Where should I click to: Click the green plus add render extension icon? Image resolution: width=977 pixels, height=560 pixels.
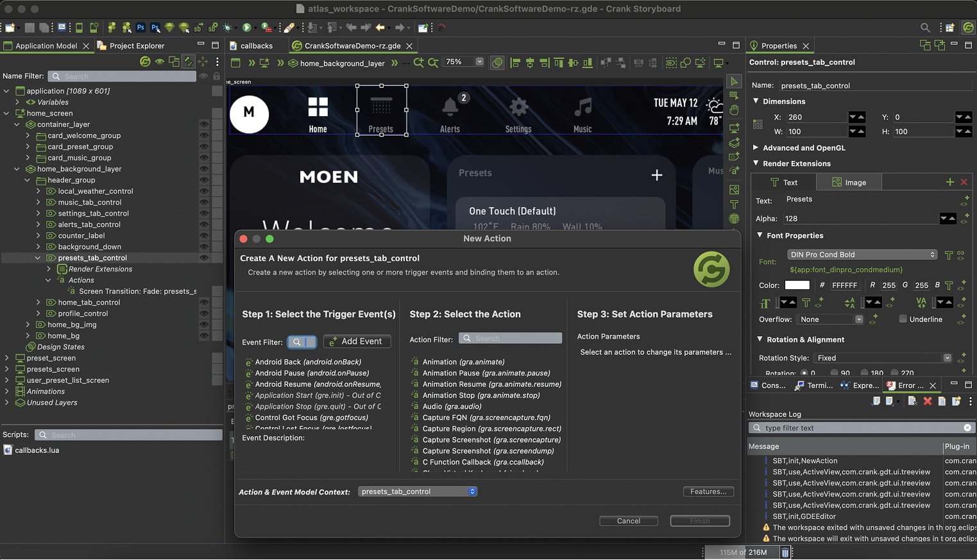click(950, 182)
